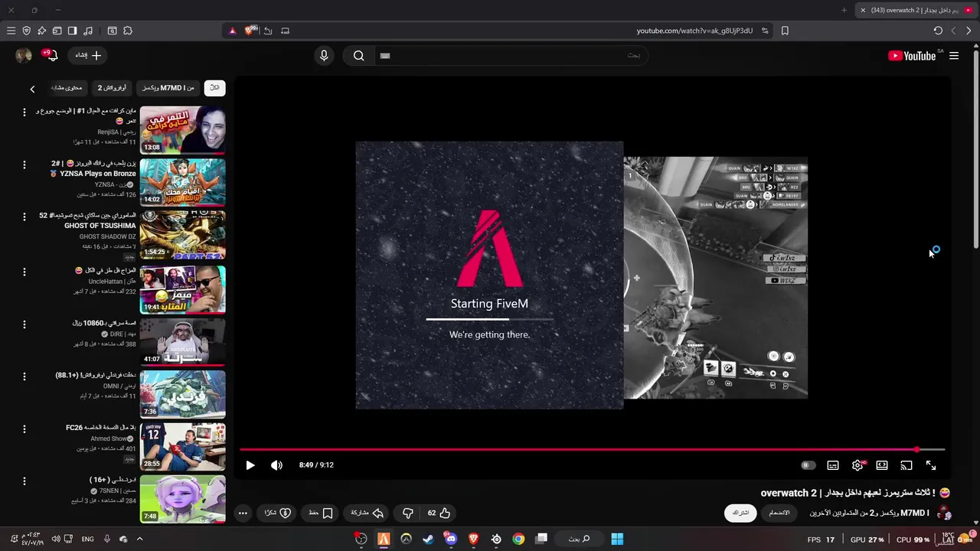The image size is (980, 551).
Task: Show hidden tray icons chevron
Action: click(139, 539)
